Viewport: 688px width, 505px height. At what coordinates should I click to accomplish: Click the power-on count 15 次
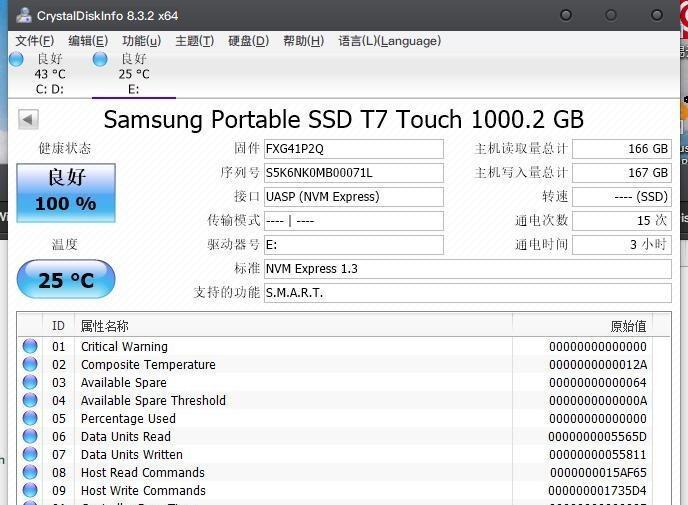point(622,221)
